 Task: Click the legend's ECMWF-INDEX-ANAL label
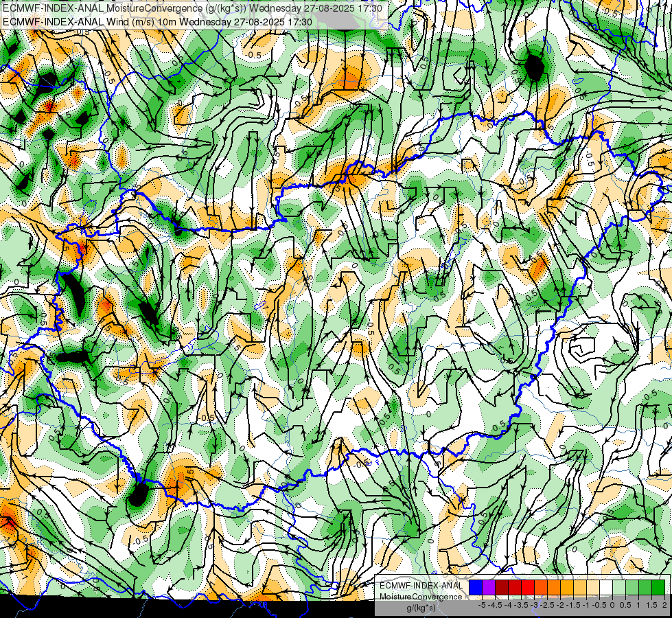click(x=421, y=586)
